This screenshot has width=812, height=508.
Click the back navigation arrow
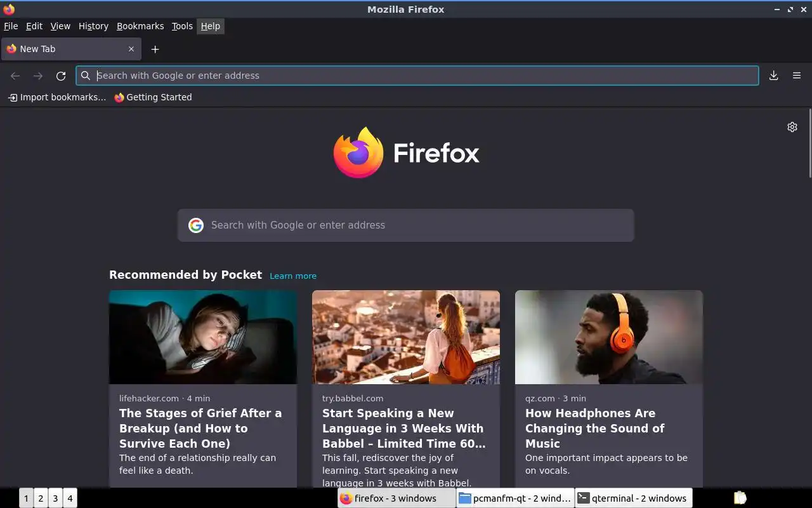tap(15, 76)
